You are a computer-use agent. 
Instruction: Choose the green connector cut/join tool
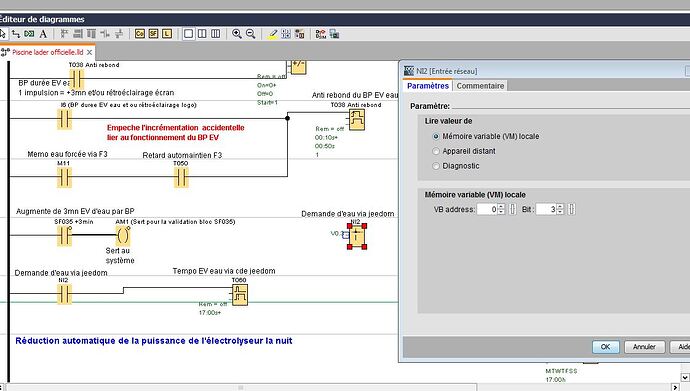(29, 34)
